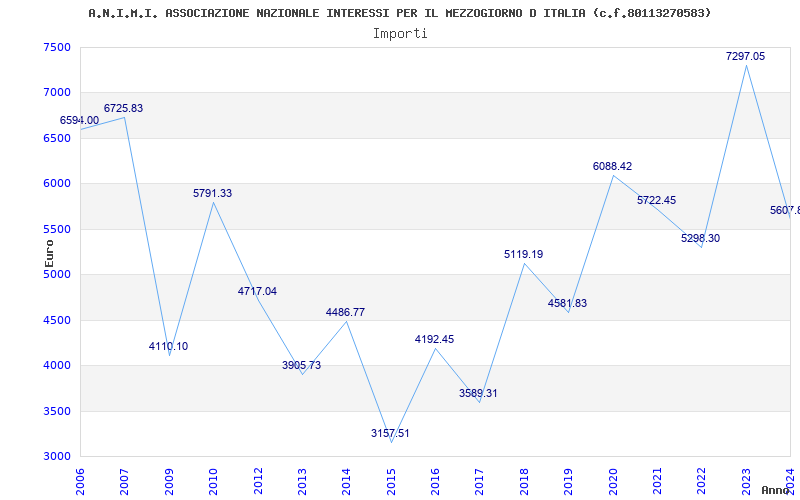Click the data label 4486.77
This screenshot has height=500, width=800.
click(x=345, y=312)
